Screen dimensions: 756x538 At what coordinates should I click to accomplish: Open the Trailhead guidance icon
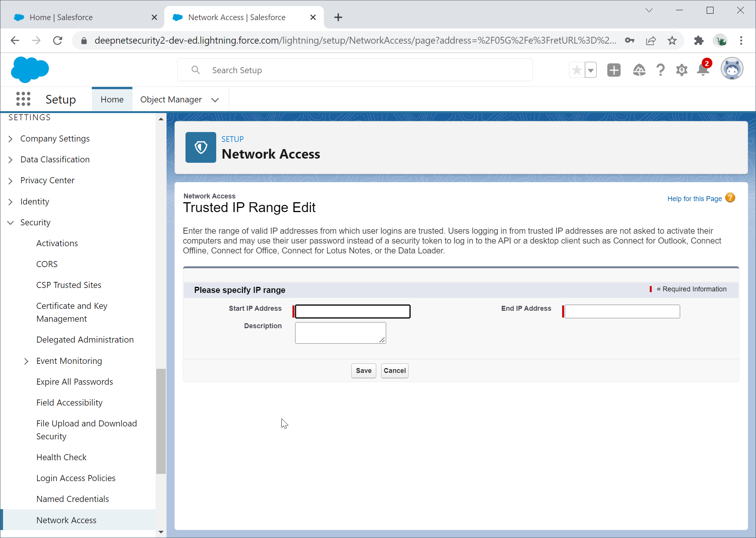coord(639,70)
